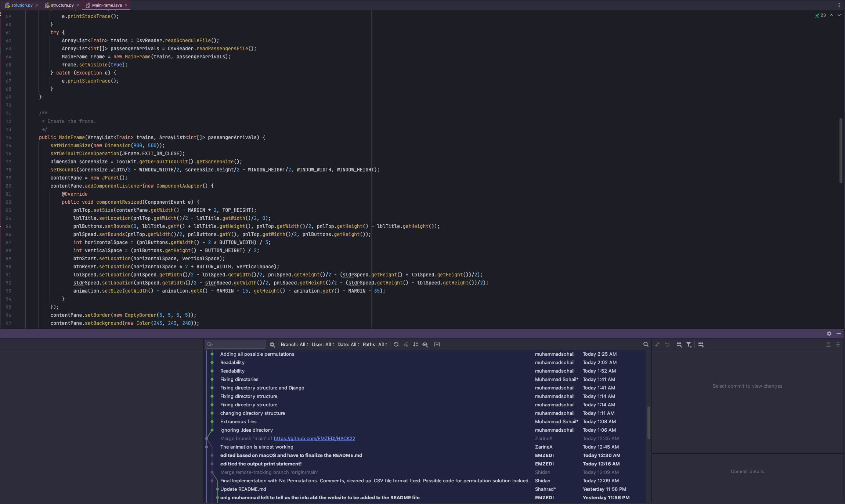The image size is (845, 504).
Task: Expand the Paths: All filter
Action: [375, 344]
